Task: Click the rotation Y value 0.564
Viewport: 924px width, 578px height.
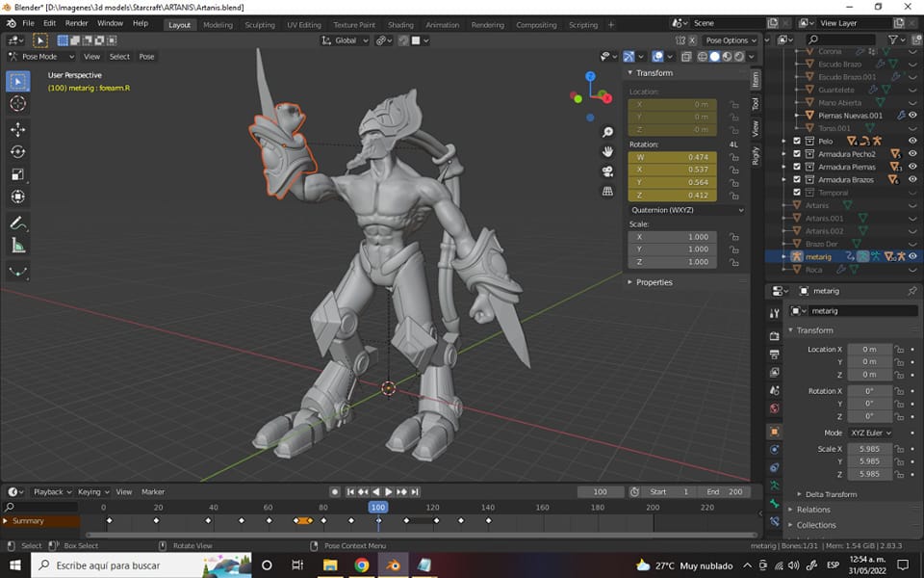Action: 673,182
